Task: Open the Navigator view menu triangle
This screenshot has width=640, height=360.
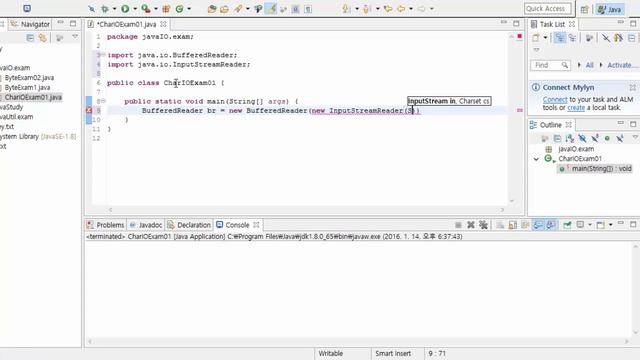Action: tap(75, 37)
